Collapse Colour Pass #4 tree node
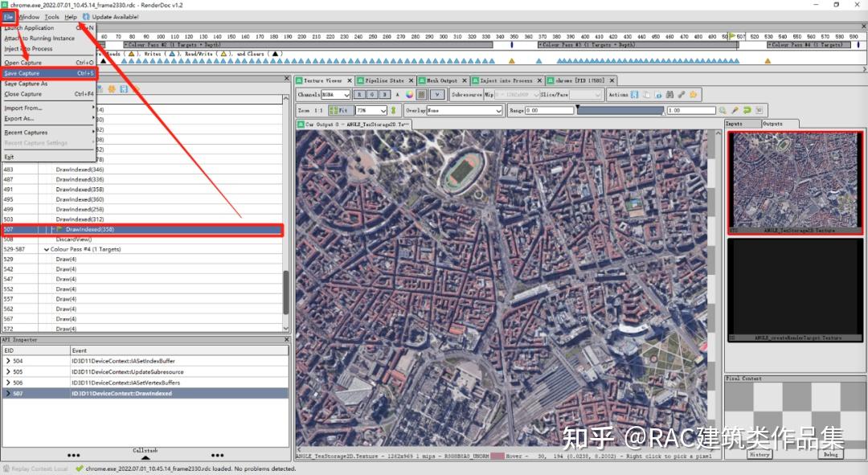The width and height of the screenshot is (868, 475). pyautogui.click(x=47, y=250)
